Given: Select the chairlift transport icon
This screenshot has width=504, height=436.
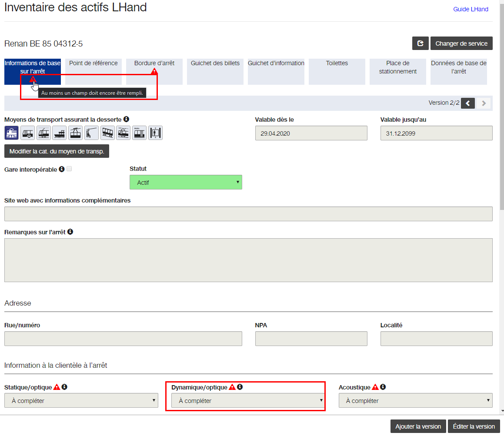Looking at the screenshot, I should (91, 133).
